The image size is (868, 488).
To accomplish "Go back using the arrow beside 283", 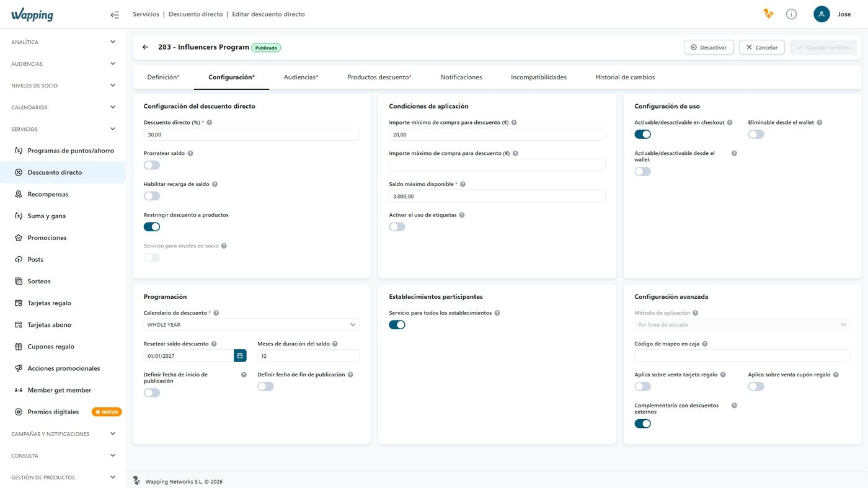I will click(x=145, y=47).
